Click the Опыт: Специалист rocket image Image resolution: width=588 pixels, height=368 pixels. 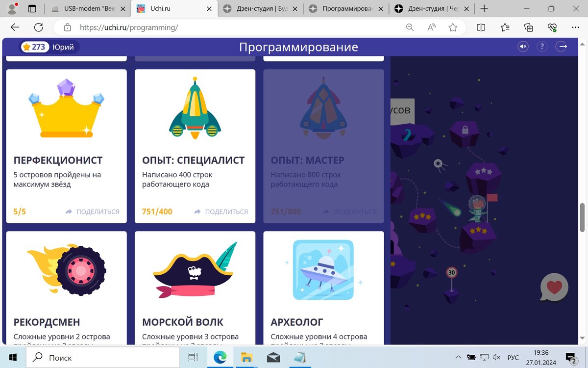tap(195, 108)
